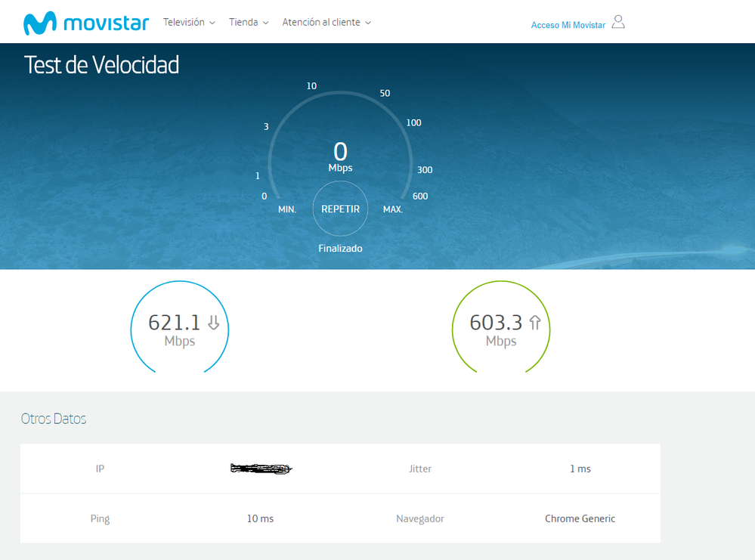
Task: Click the Finalizado status text
Action: [340, 248]
